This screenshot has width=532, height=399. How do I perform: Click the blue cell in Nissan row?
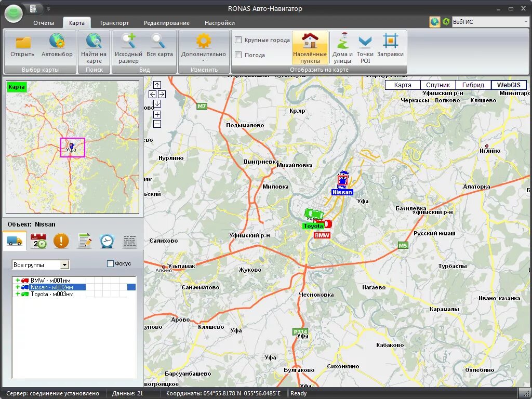tap(131, 287)
